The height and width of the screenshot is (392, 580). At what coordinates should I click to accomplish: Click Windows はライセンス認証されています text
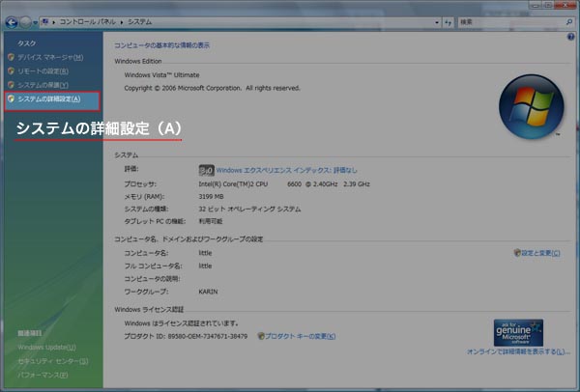182,323
